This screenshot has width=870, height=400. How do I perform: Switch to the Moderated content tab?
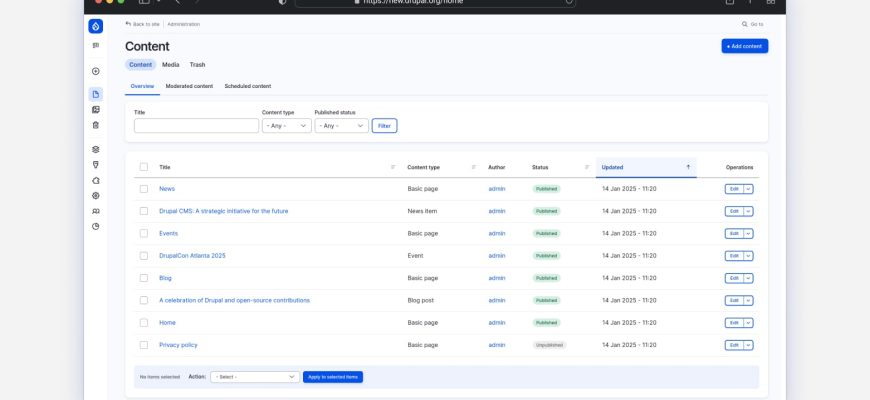pos(189,86)
